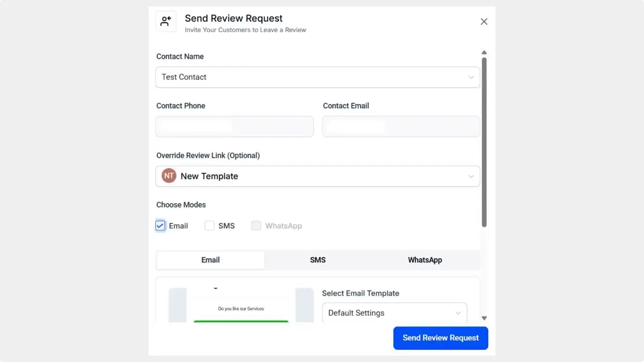This screenshot has width=644, height=362.
Task: Expand the New Template selector
Action: tap(317, 176)
